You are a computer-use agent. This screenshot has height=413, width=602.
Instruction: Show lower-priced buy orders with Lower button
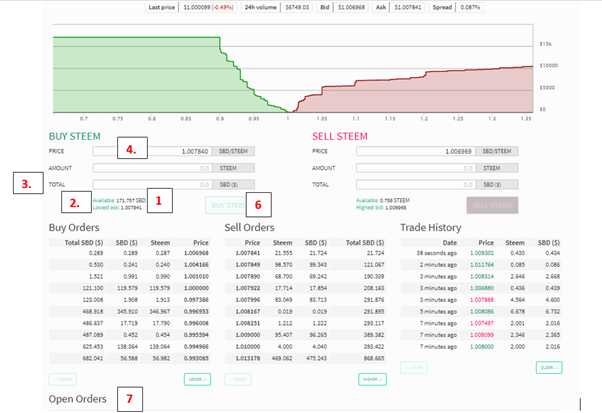(197, 379)
